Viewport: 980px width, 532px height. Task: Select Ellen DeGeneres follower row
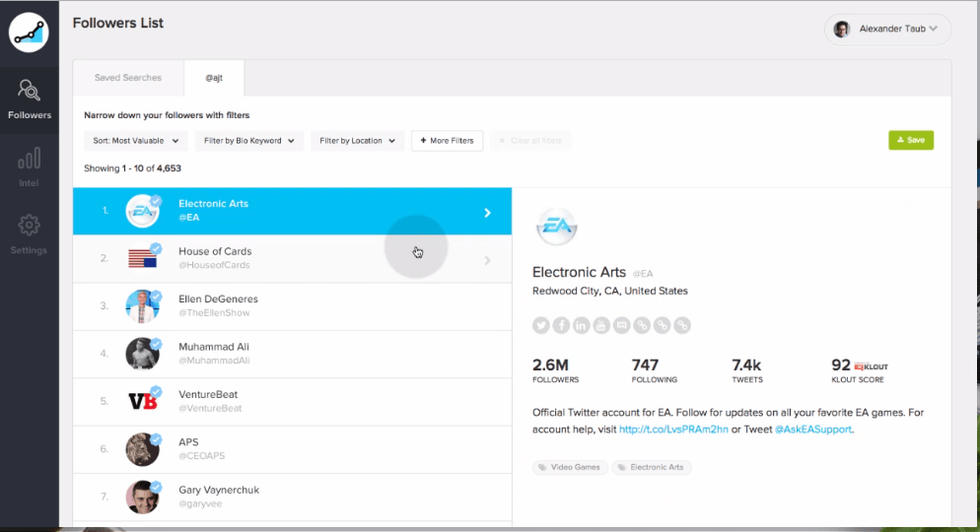[293, 306]
